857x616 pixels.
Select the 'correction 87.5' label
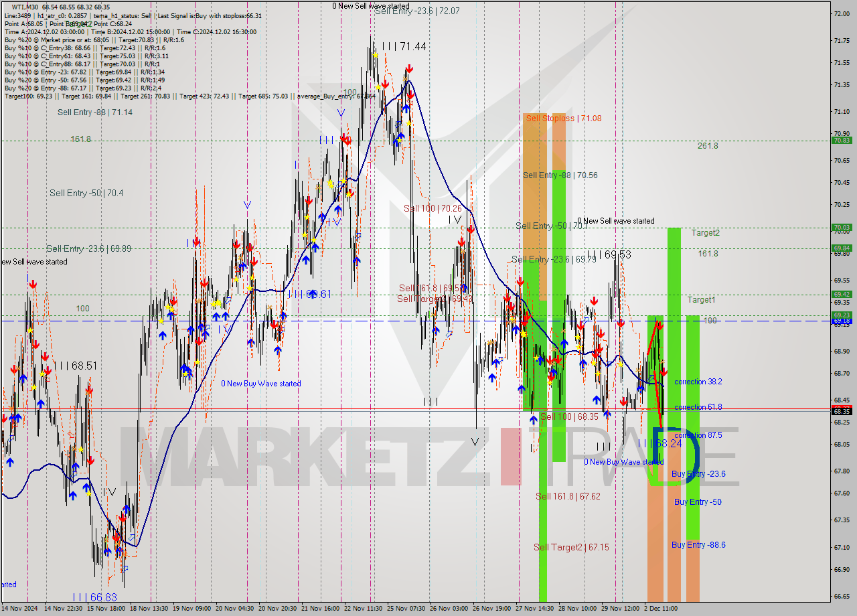698,435
